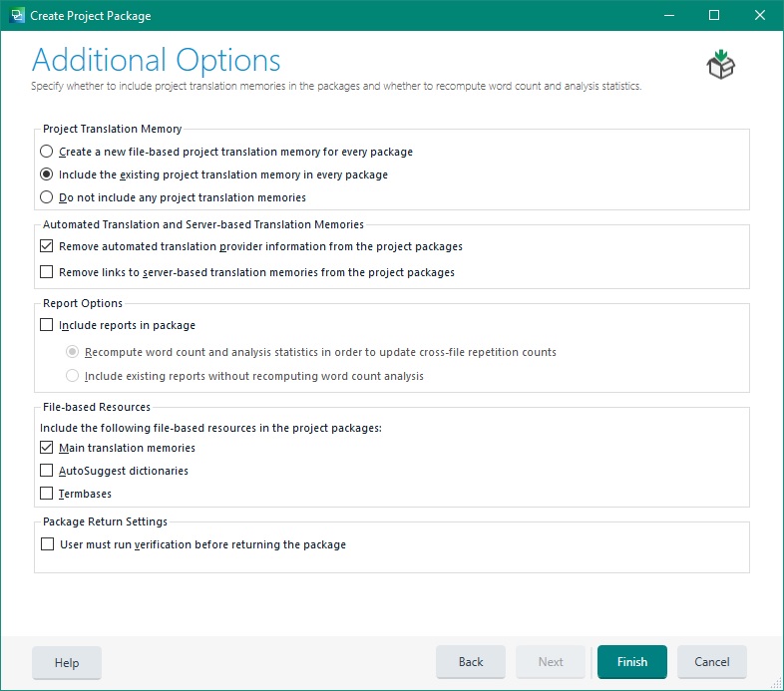Cancel the Create Project Package wizard
Viewport: 784px width, 691px height.
pos(711,662)
